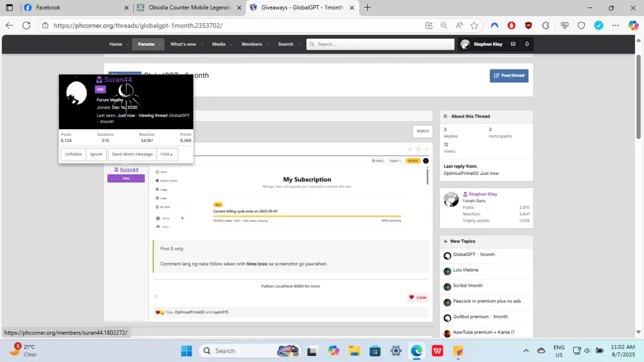Refresh the page using the reload icon
This screenshot has height=362, width=644.
tap(26, 25)
